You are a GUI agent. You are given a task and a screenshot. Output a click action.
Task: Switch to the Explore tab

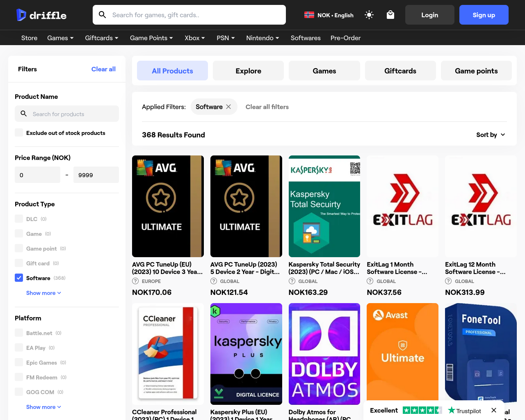tap(248, 71)
